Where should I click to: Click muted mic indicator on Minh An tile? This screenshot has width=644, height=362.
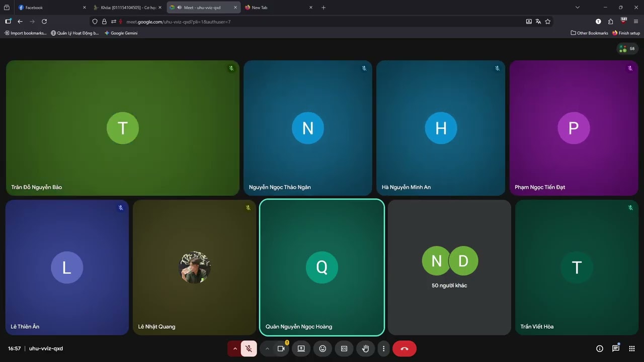click(x=497, y=68)
